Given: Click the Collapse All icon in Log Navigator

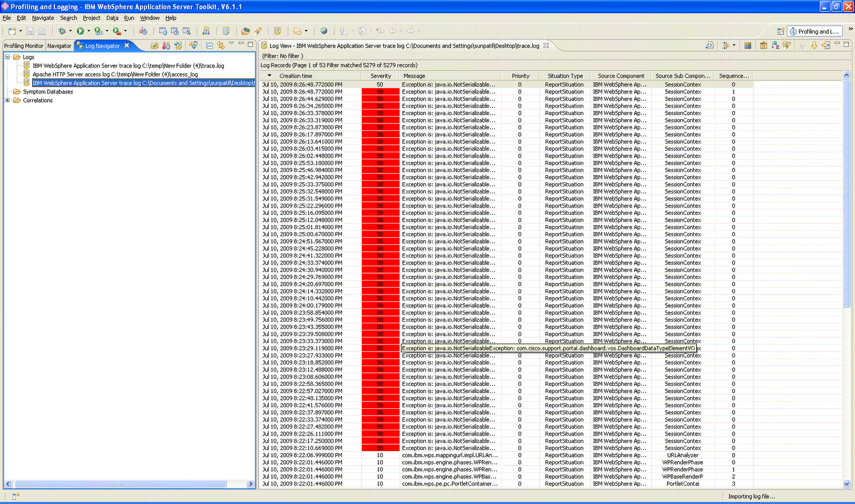Looking at the screenshot, I should point(209,45).
